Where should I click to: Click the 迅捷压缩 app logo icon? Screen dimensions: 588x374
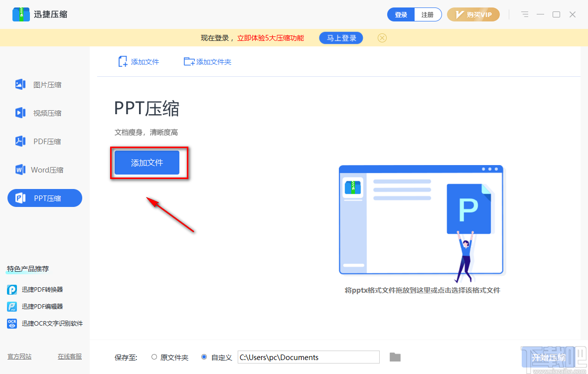(21, 14)
